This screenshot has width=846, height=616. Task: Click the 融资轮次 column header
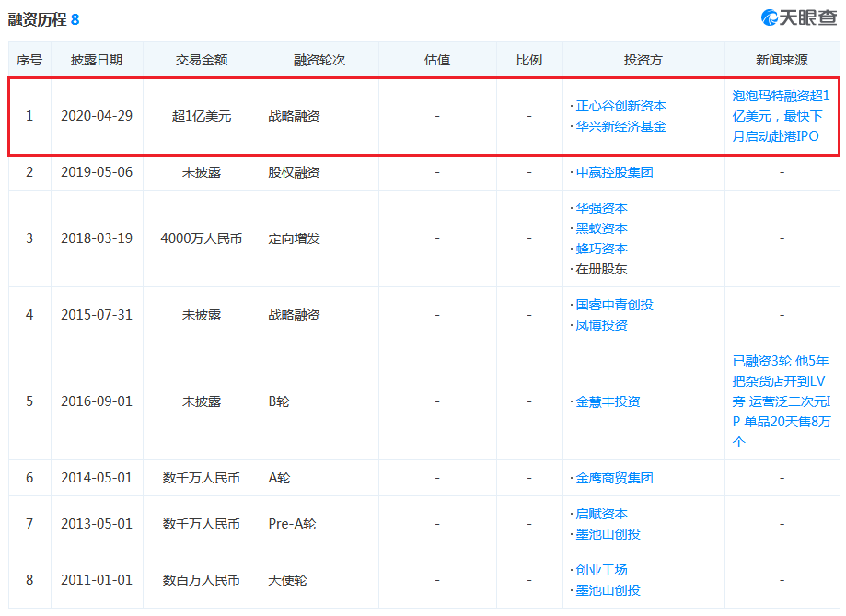319,60
